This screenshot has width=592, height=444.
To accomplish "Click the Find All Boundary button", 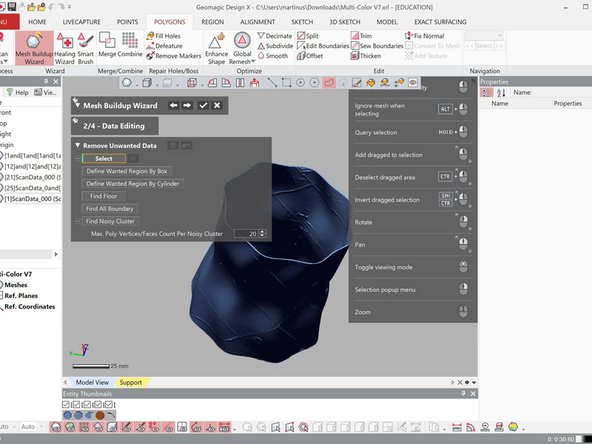I will coord(109,208).
